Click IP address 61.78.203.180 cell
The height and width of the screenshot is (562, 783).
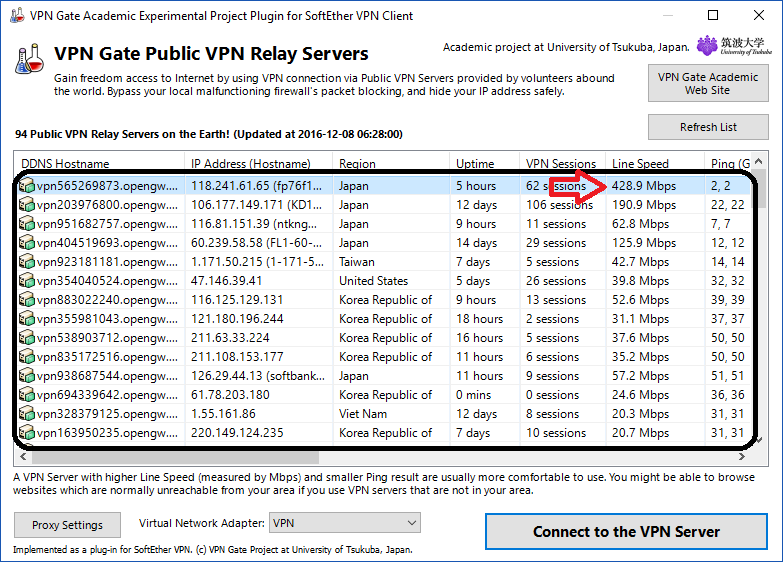pos(230,395)
